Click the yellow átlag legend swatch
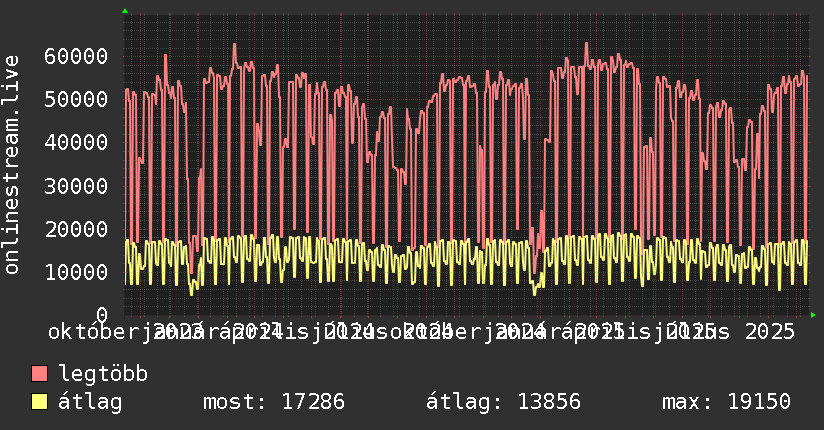Viewport: 824px width, 430px height. pos(39,402)
